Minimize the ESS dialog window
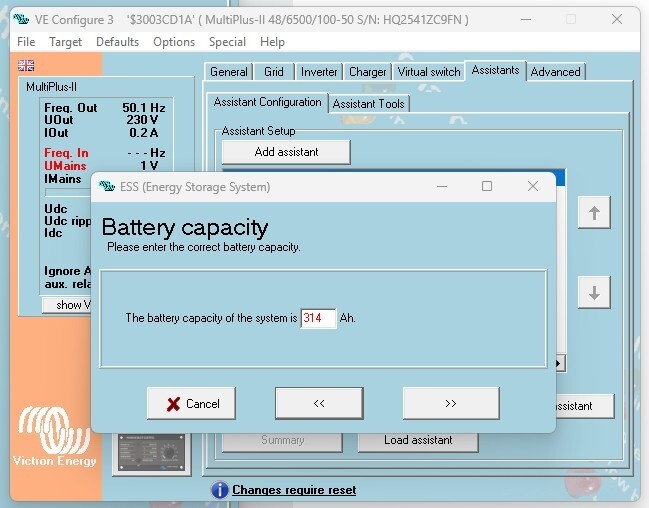This screenshot has height=508, width=649. coord(442,187)
